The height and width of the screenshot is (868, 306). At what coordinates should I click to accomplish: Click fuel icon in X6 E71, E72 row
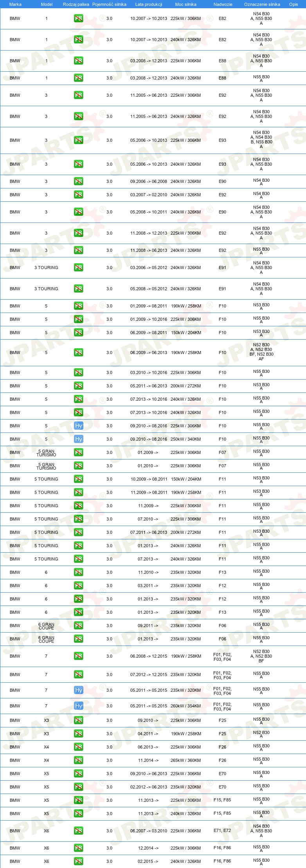pos(79,831)
